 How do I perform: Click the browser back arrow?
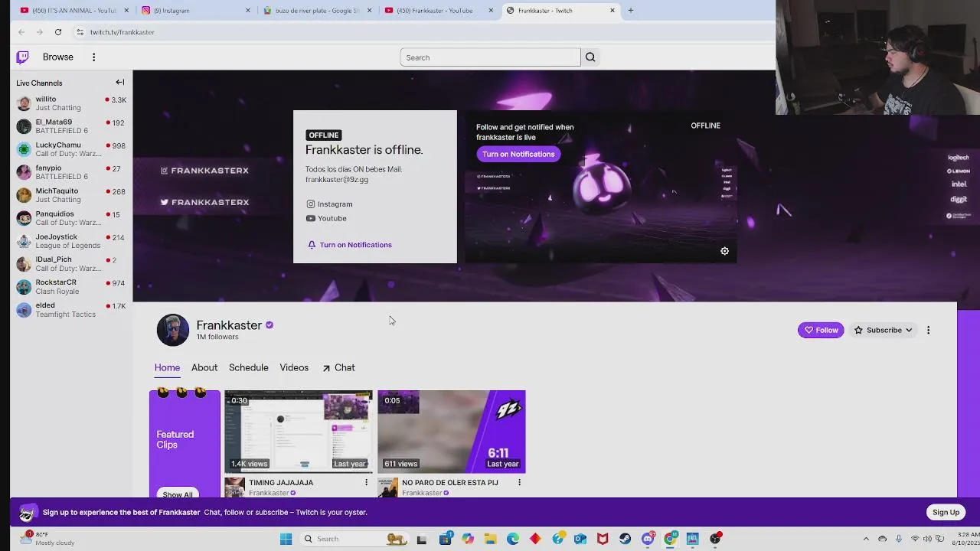point(21,32)
